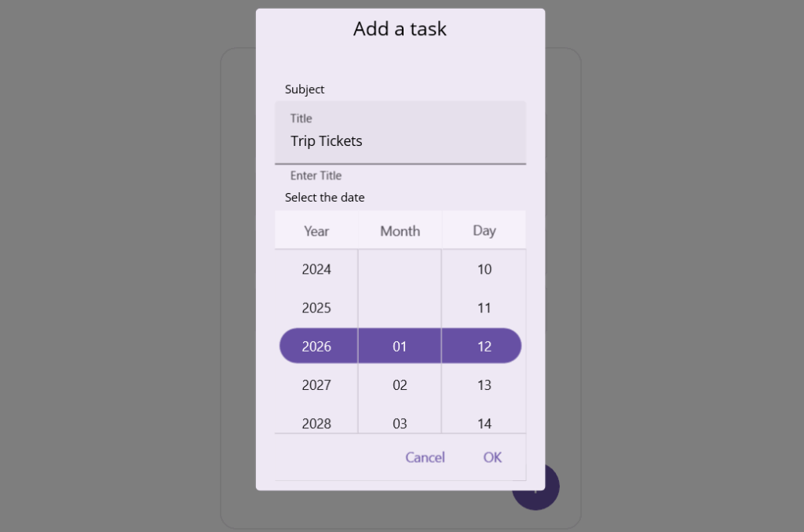Select the highlighted year 2026
The height and width of the screenshot is (532, 804).
316,345
